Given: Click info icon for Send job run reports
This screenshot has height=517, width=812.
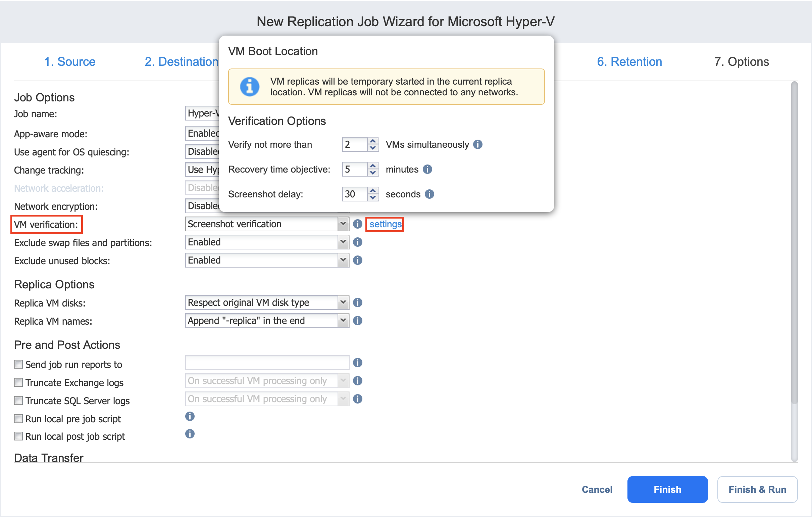Looking at the screenshot, I should [x=357, y=363].
